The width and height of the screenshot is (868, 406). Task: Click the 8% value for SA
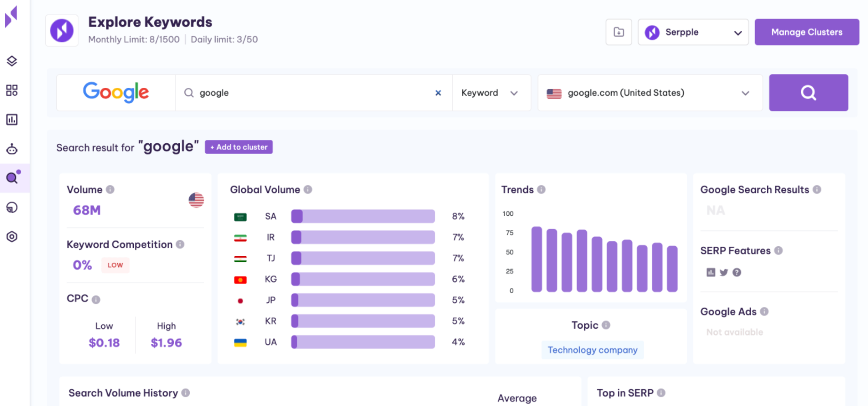point(458,216)
